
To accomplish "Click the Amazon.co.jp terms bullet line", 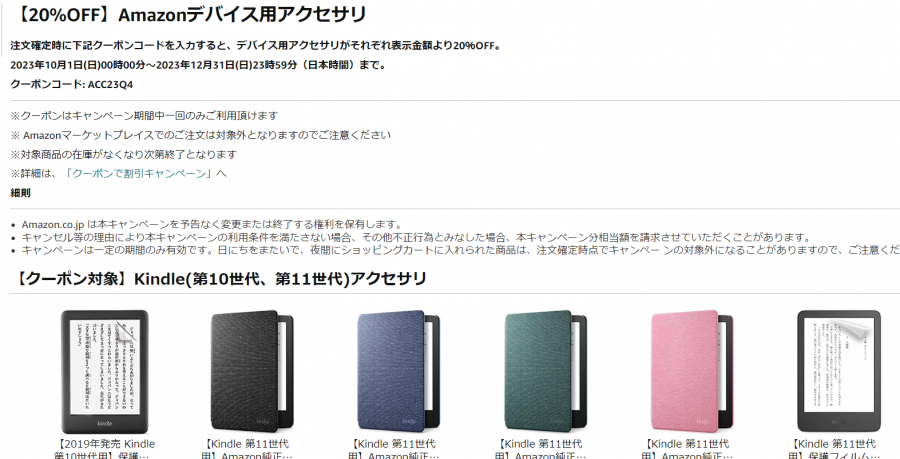I will [212, 224].
